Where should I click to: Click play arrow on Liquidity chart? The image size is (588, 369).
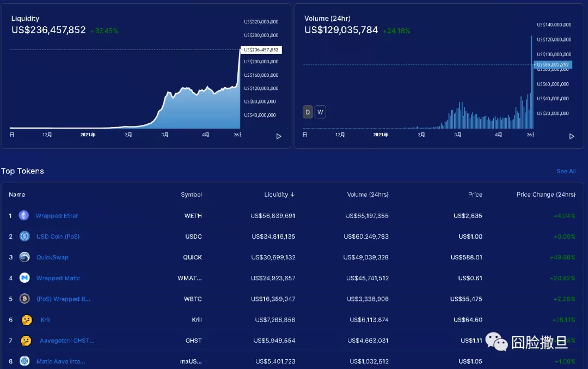pyautogui.click(x=279, y=136)
